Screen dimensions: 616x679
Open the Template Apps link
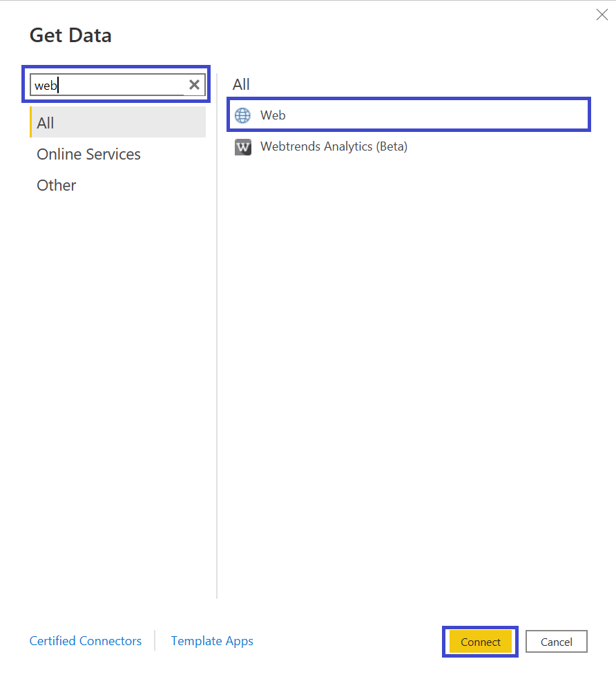click(212, 640)
